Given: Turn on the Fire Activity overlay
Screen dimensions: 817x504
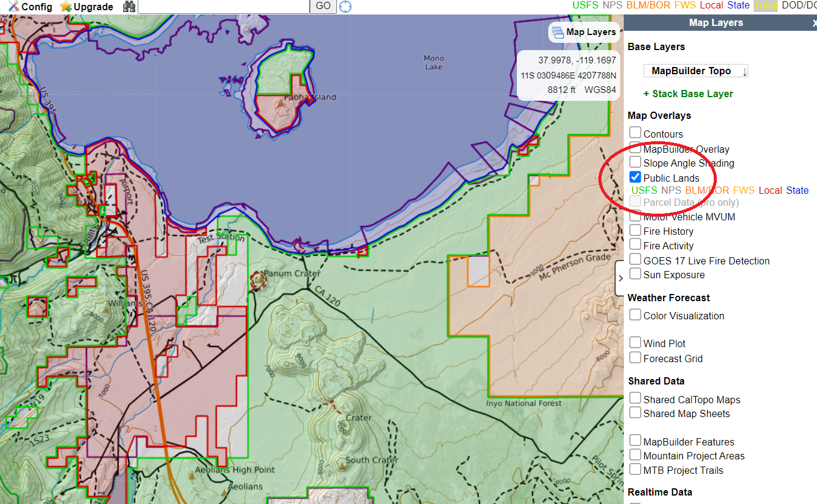Looking at the screenshot, I should tap(635, 244).
